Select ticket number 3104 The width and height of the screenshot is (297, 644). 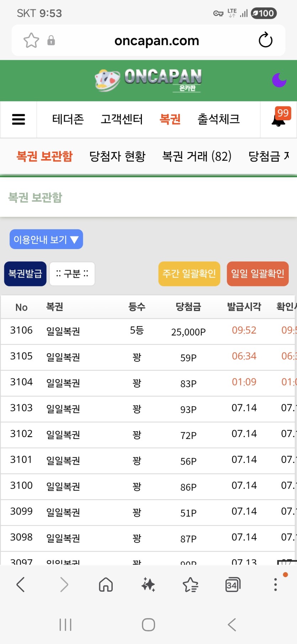(21, 382)
